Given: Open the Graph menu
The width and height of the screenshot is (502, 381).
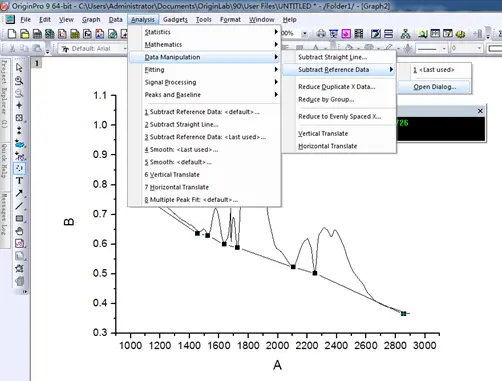Looking at the screenshot, I should pos(91,20).
